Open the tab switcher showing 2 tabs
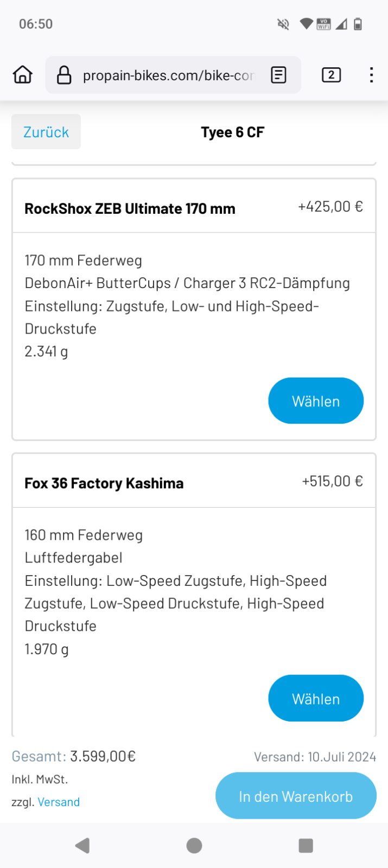The width and height of the screenshot is (388, 868). tap(331, 75)
